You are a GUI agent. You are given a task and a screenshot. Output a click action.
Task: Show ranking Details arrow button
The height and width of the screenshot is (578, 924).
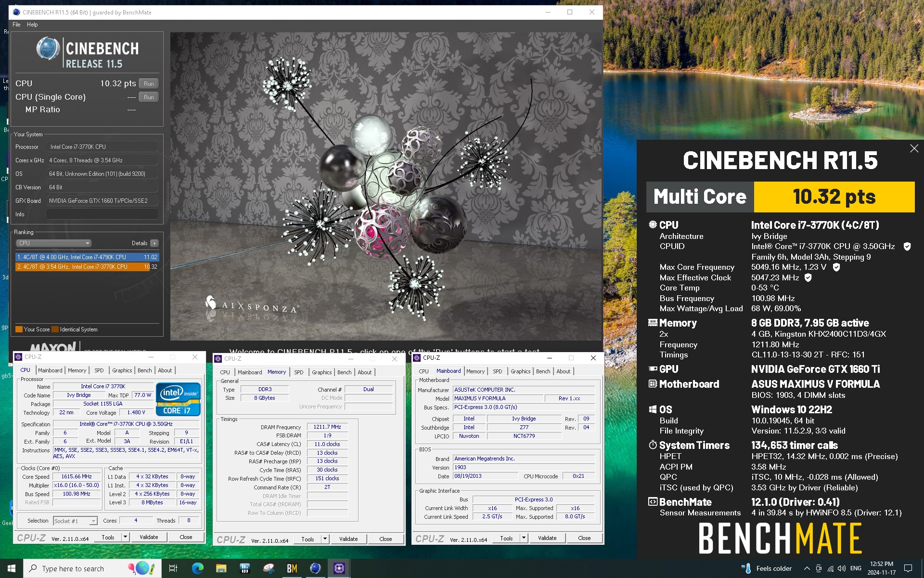pyautogui.click(x=154, y=243)
